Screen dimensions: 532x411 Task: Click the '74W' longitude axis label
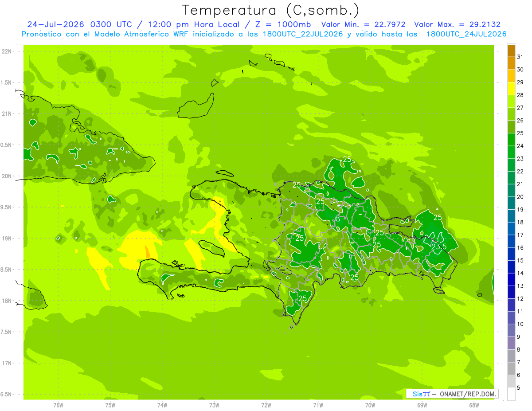click(162, 405)
